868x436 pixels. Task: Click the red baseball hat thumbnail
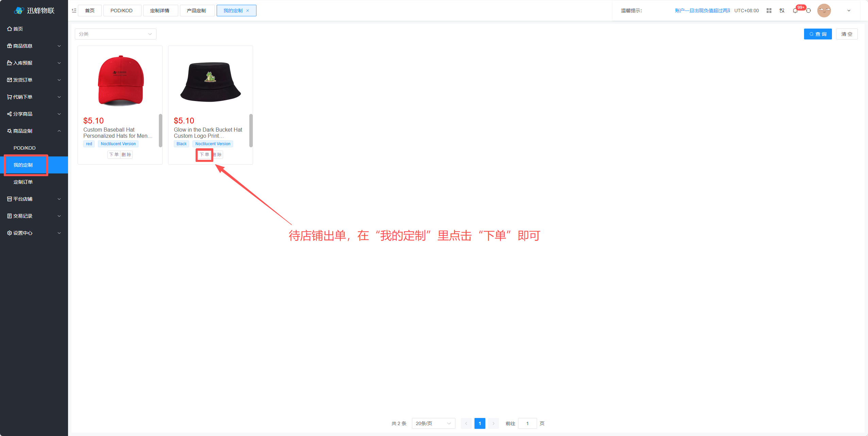120,81
